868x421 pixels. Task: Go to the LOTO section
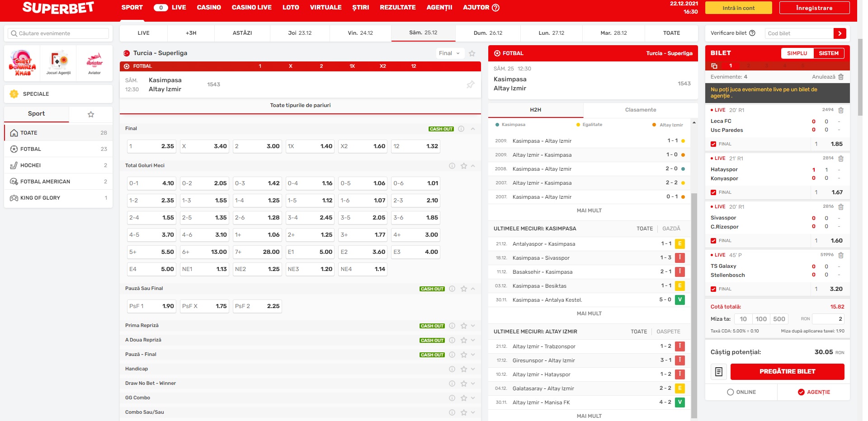pos(291,8)
